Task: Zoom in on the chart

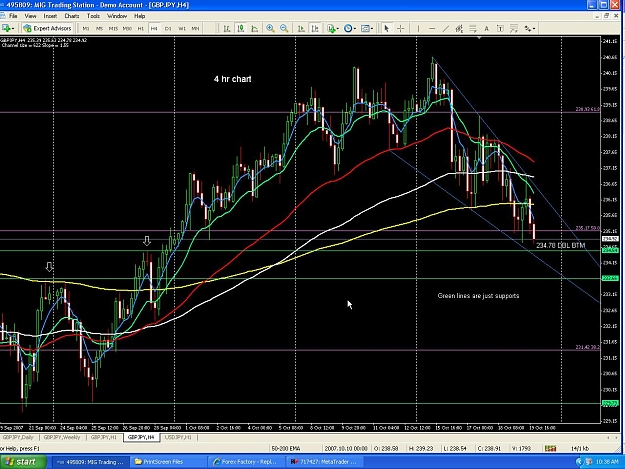Action: click(270, 28)
